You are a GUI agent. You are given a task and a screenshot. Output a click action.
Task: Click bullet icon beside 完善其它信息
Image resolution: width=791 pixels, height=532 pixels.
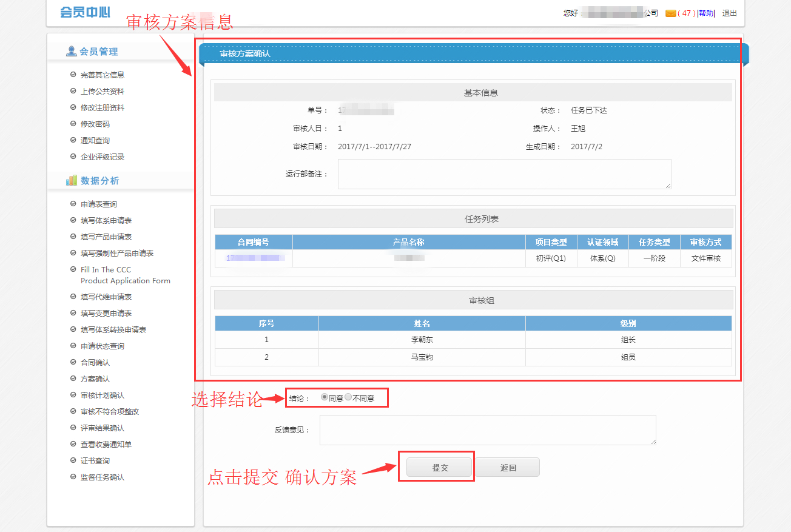pyautogui.click(x=73, y=75)
